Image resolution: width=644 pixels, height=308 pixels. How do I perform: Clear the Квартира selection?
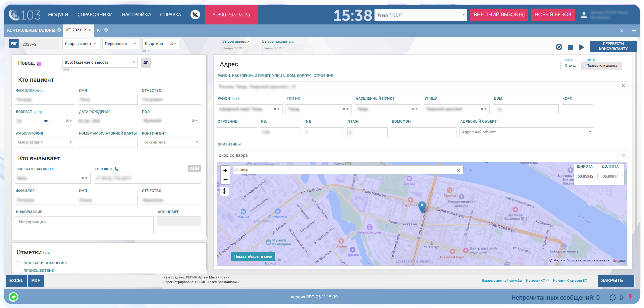click(172, 44)
